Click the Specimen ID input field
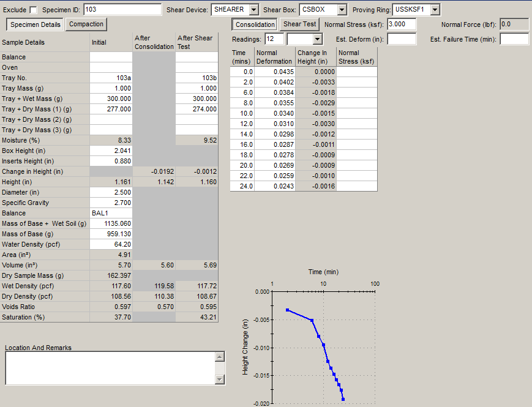Image resolution: width=532 pixels, height=407 pixels. click(122, 10)
